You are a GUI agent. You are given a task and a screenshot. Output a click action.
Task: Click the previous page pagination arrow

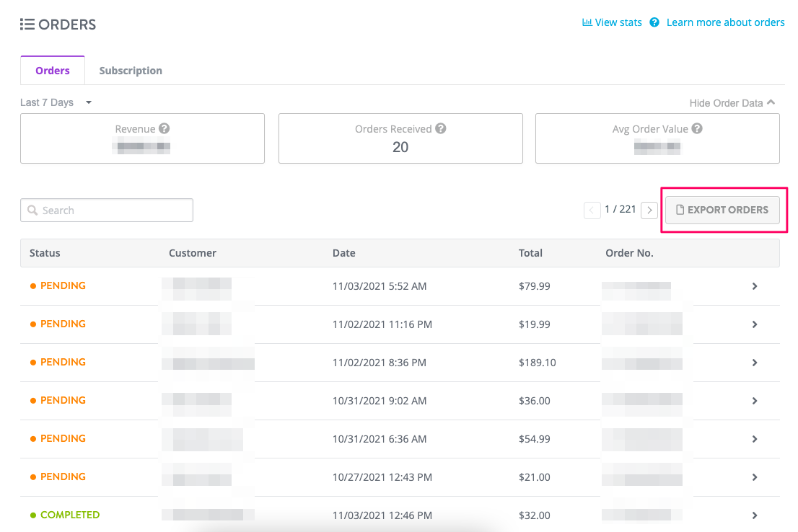click(592, 210)
